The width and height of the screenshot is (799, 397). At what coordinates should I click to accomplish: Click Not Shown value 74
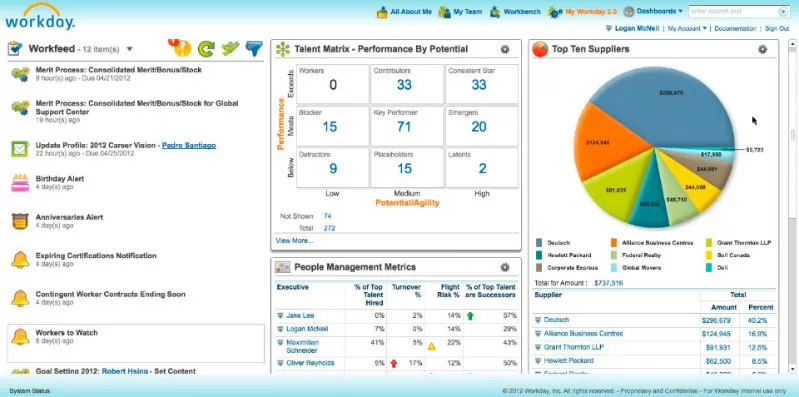(327, 216)
